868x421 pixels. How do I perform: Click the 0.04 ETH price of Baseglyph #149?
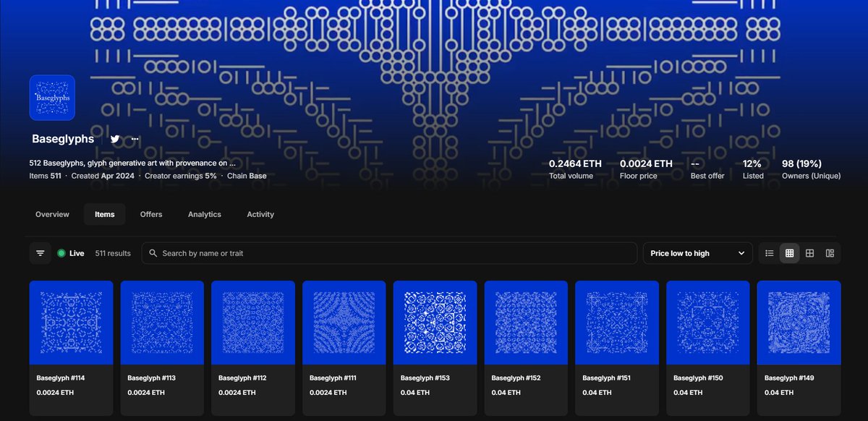[779, 393]
